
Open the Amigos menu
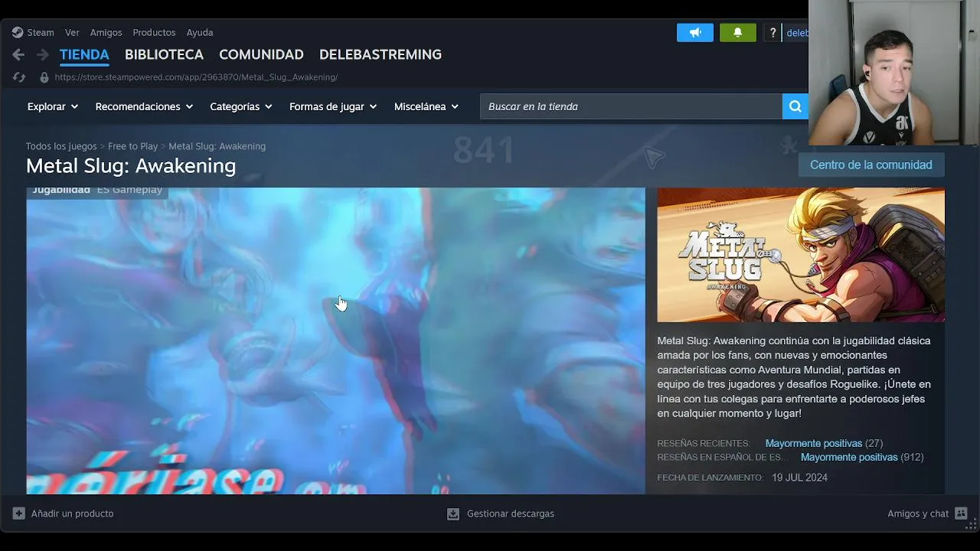tap(106, 32)
